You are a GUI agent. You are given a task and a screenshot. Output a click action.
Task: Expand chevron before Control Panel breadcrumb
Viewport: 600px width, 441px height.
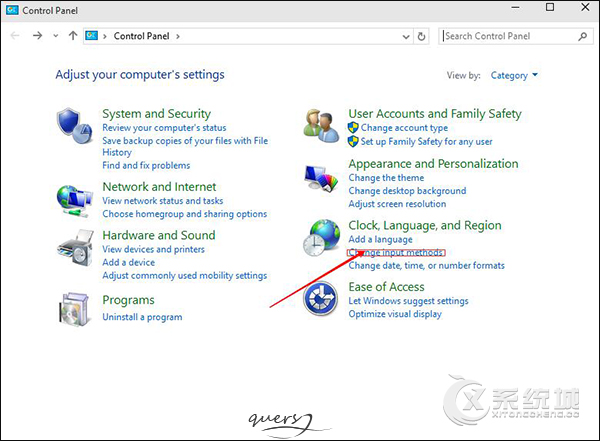[104, 36]
